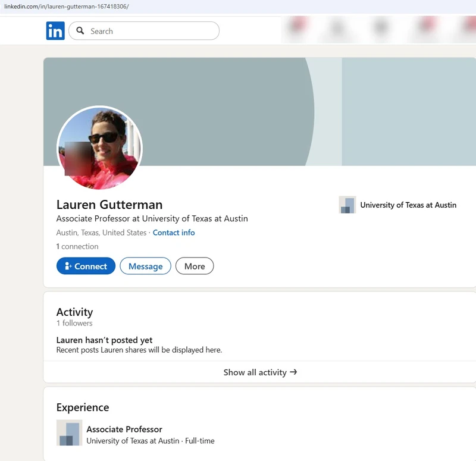Click the browser URL address text
The width and height of the screenshot is (476, 461).
(67, 7)
